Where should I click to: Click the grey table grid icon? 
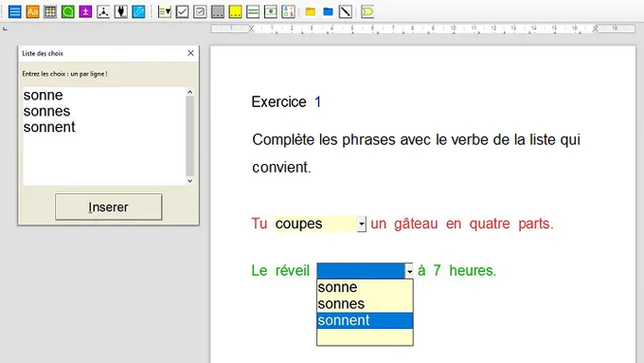tap(50, 12)
